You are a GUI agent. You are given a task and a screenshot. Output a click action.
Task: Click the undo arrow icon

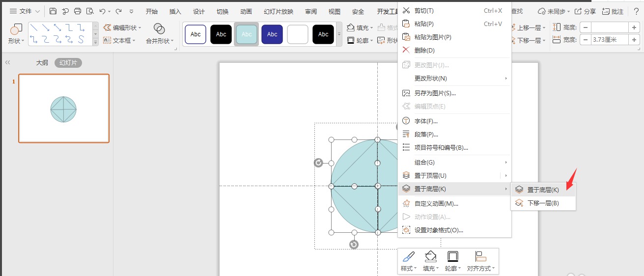point(102,11)
